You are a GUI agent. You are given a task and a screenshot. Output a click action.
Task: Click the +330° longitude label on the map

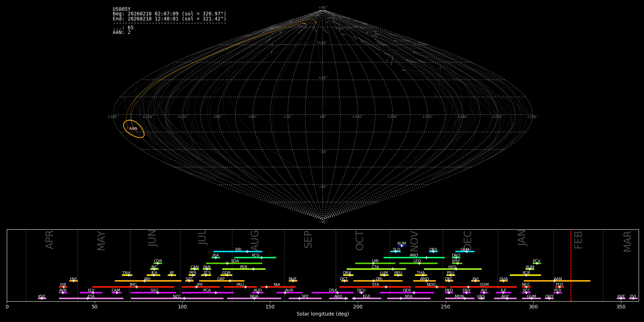[357, 117]
